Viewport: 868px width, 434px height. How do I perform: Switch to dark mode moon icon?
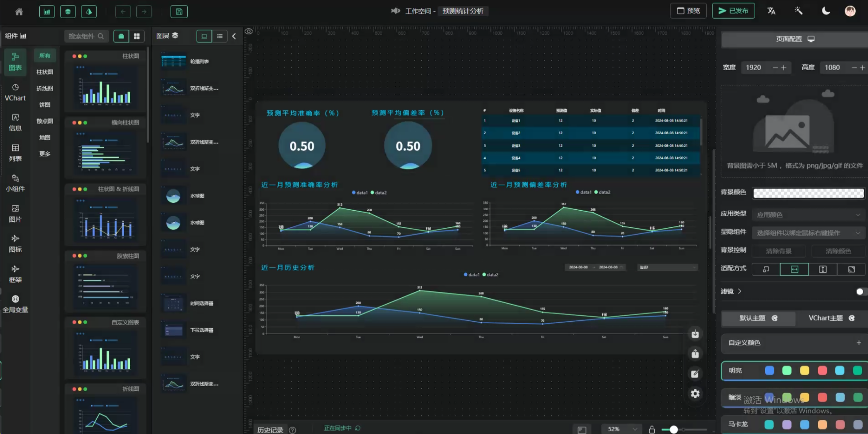826,11
